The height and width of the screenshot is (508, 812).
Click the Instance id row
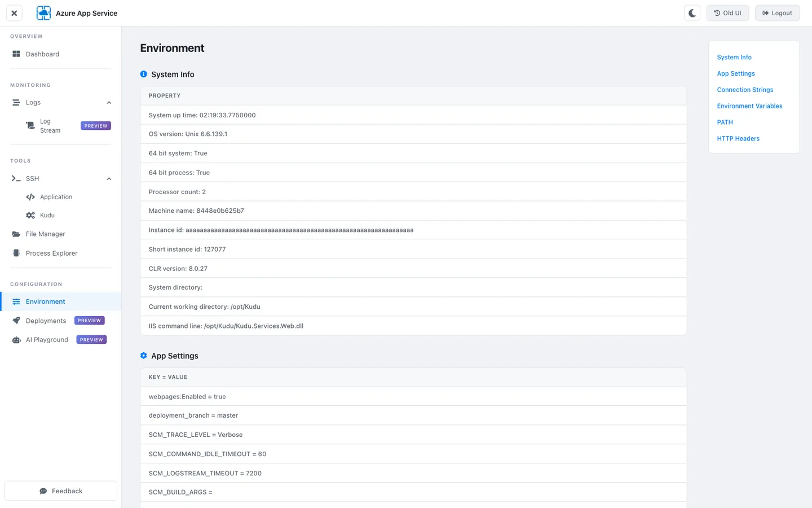(413, 230)
